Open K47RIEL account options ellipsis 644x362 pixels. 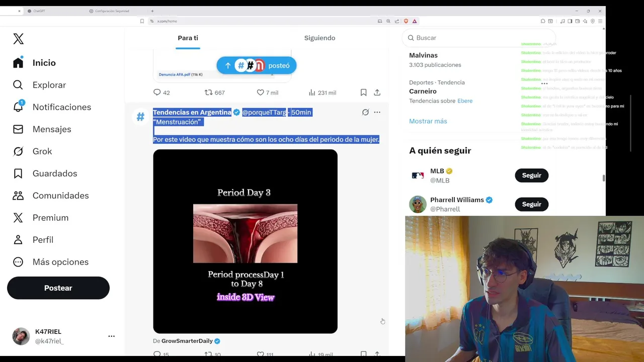(x=111, y=336)
